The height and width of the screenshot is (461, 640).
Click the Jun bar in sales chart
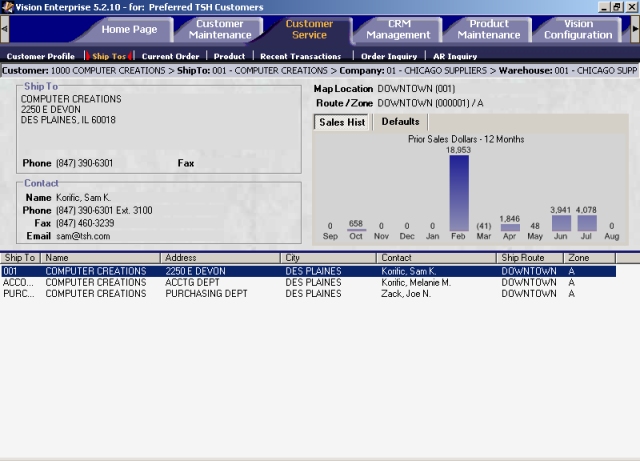point(561,223)
